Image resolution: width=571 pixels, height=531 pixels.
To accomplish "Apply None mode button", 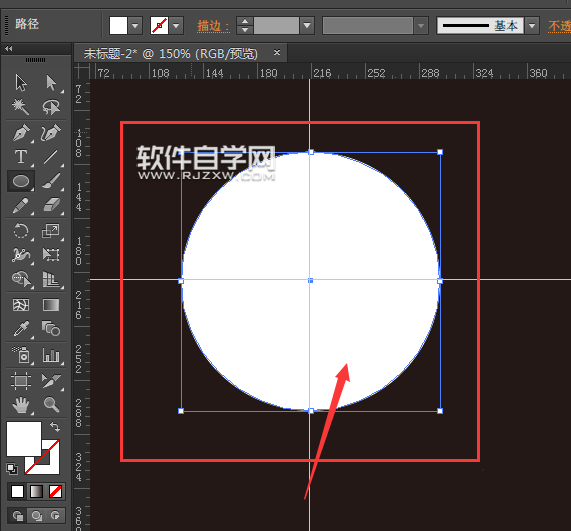I will click(x=55, y=492).
